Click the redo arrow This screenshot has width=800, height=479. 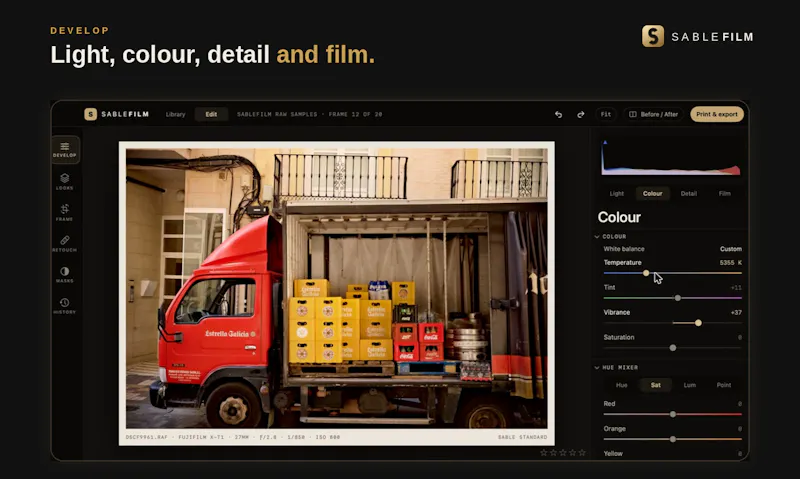pos(581,114)
